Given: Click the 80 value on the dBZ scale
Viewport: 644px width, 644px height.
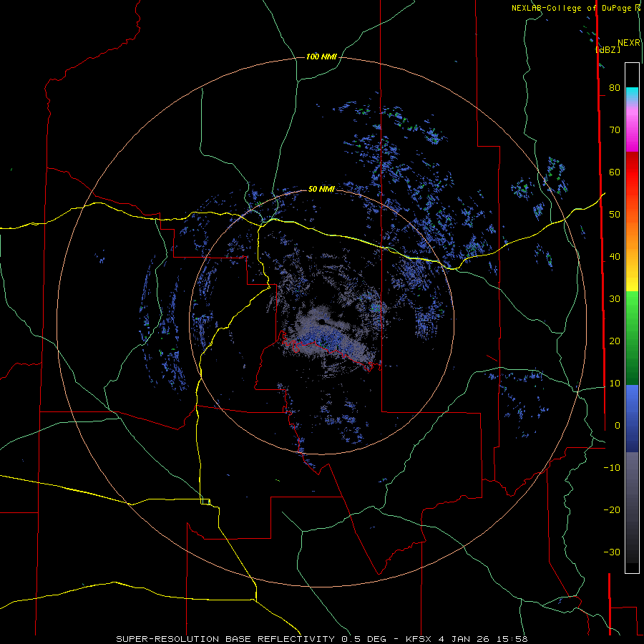Looking at the screenshot, I should pos(615,88).
